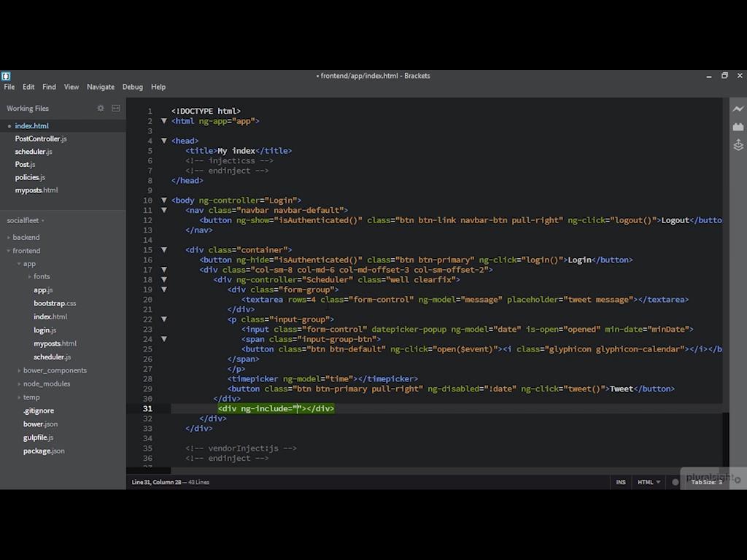Open index.html in project tree
This screenshot has width=747, height=560.
pos(50,316)
